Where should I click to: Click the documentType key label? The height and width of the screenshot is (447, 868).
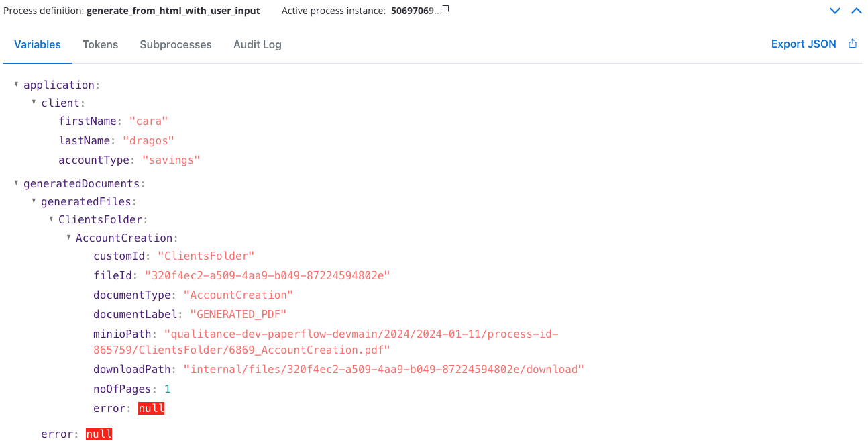(132, 295)
